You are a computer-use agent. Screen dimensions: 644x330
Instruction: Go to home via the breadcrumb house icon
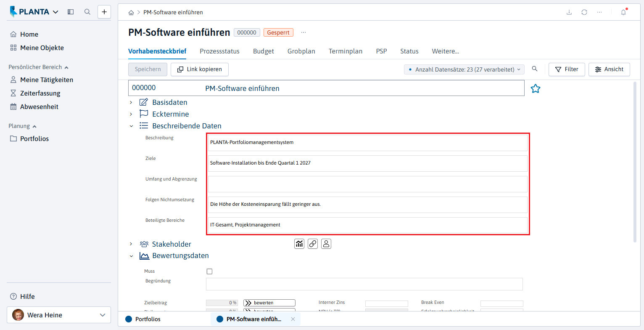pyautogui.click(x=131, y=13)
